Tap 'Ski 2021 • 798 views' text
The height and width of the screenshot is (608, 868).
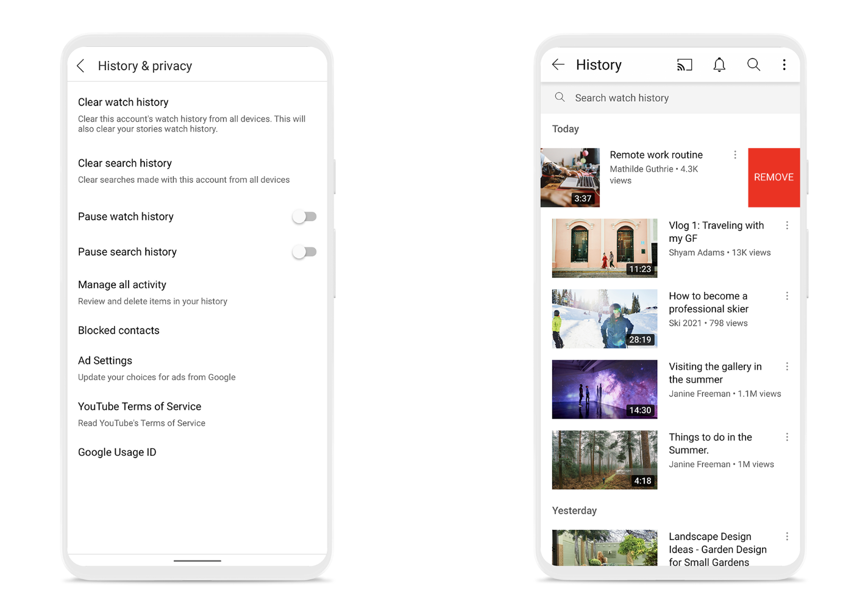pyautogui.click(x=708, y=323)
